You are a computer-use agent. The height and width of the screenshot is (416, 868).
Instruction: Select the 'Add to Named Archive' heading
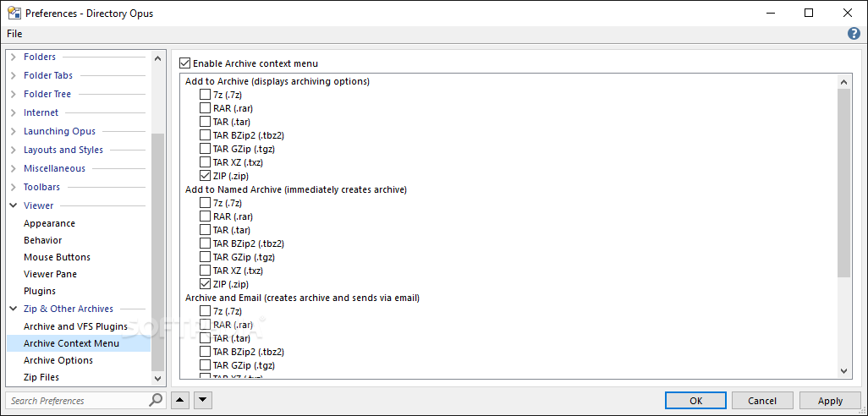(296, 189)
